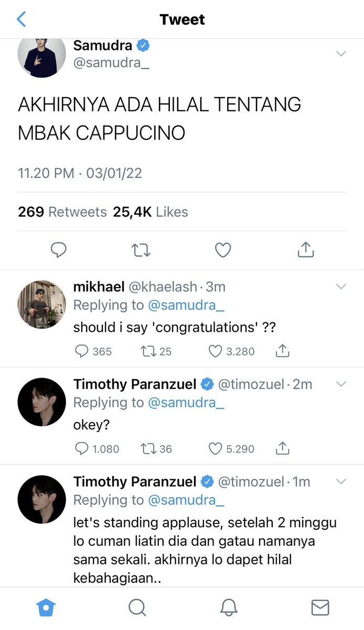Retweet Samudra's main tweet
The height and width of the screenshot is (630, 364).
point(141,250)
